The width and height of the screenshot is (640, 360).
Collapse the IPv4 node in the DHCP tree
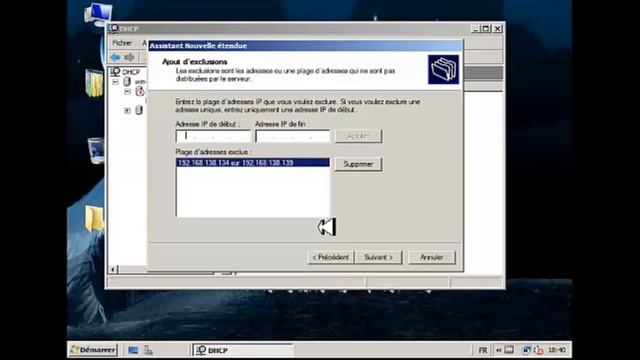tap(127, 92)
